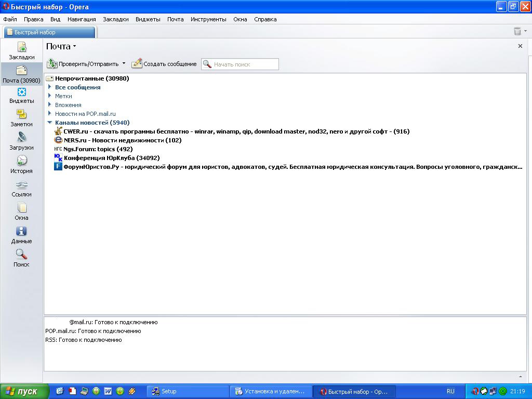Viewport: 532px width, 399px height.
Task: Click the Непрочитанные envelope icon
Action: [49, 78]
